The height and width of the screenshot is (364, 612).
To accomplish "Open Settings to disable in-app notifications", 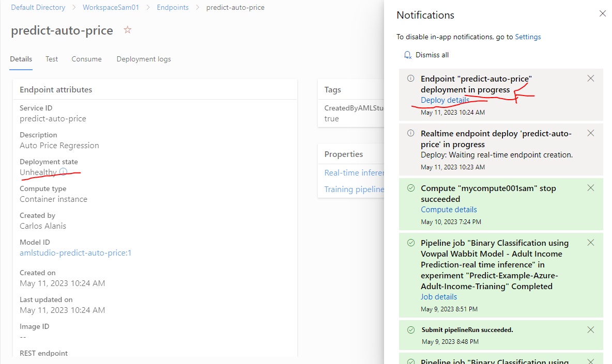I will 528,37.
